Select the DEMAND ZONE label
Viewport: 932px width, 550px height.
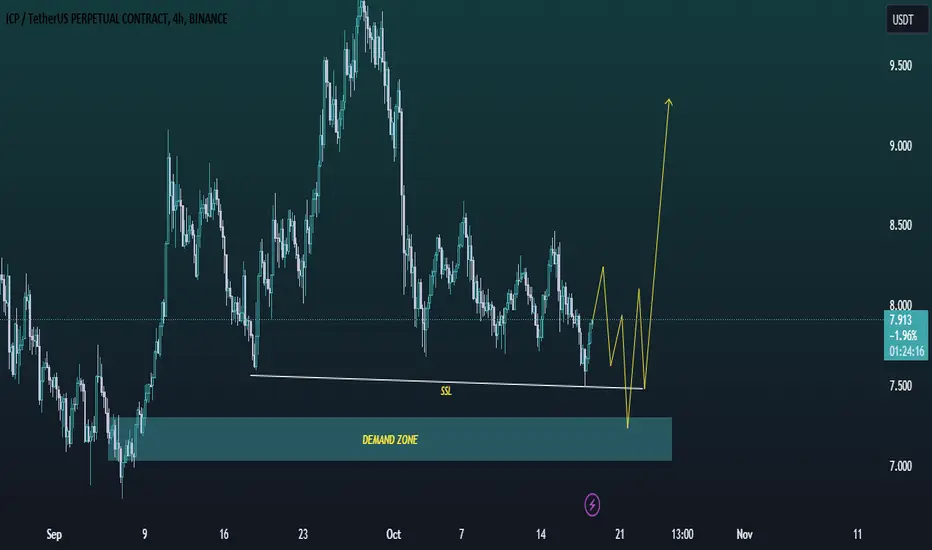pyautogui.click(x=390, y=440)
